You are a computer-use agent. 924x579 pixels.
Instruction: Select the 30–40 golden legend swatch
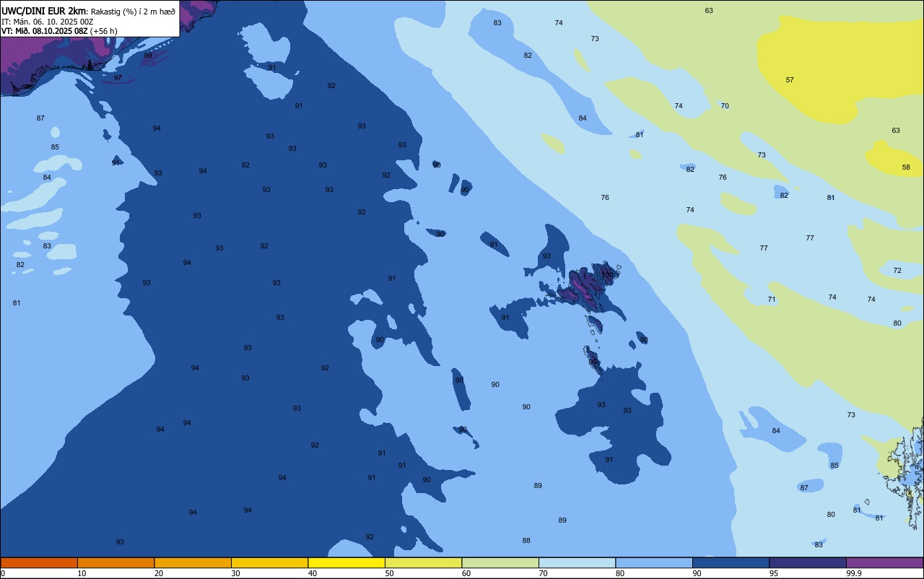click(269, 562)
